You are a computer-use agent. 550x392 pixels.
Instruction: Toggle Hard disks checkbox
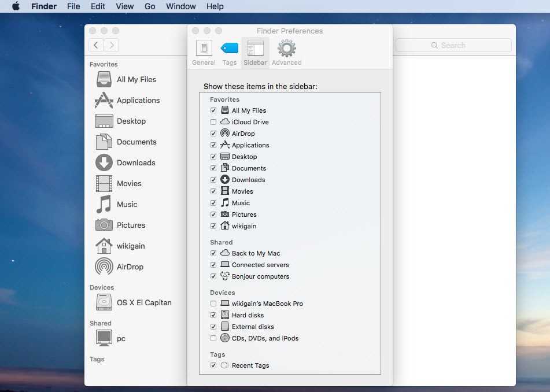coord(213,315)
